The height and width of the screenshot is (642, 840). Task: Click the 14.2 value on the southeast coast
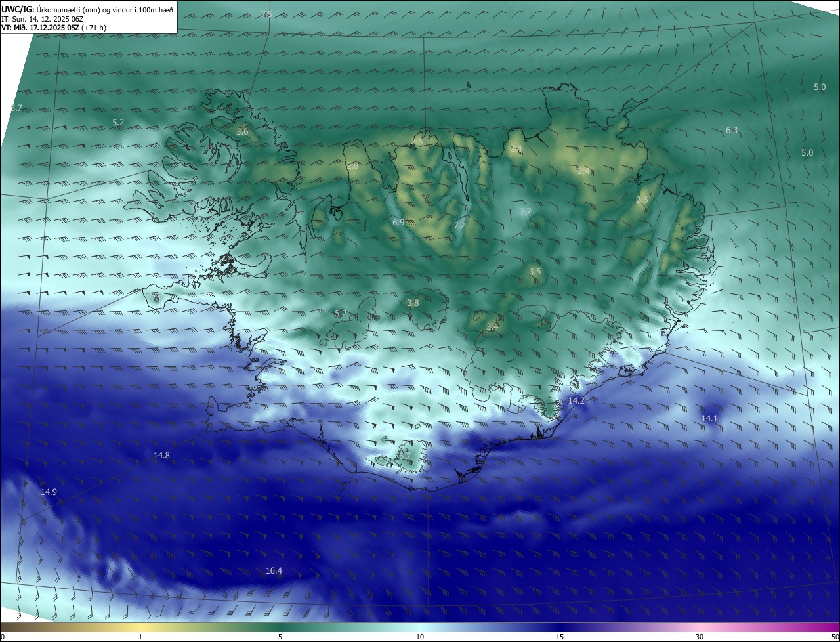[576, 401]
